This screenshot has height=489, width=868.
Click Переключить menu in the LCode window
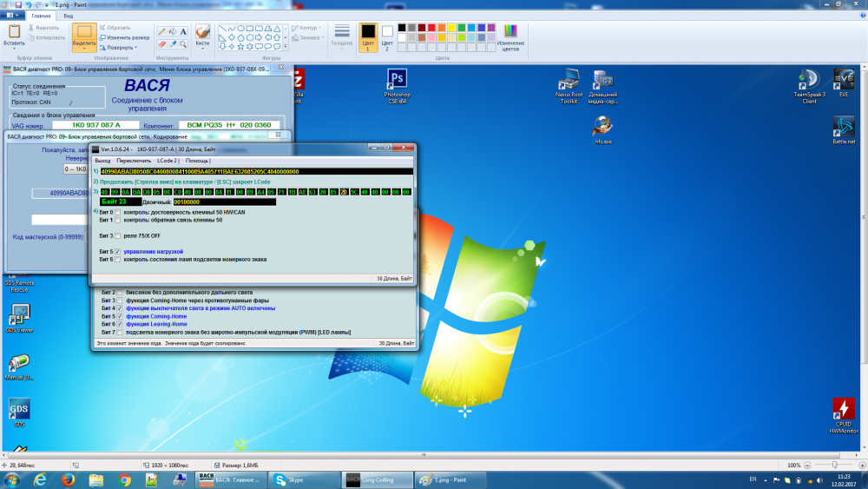click(134, 161)
